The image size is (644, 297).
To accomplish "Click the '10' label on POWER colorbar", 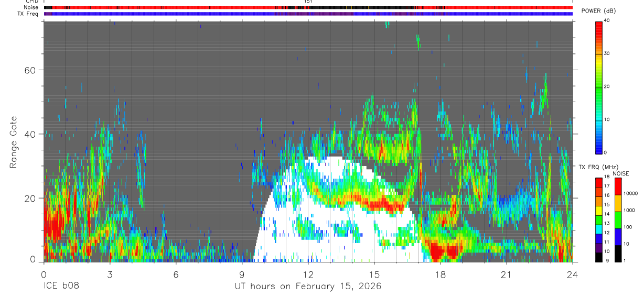I will pos(607,119).
